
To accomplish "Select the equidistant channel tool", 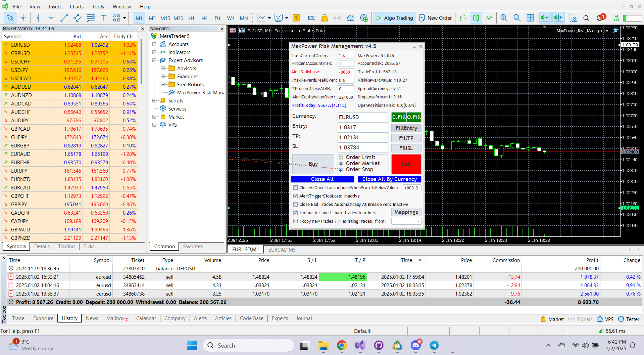I will [x=78, y=18].
